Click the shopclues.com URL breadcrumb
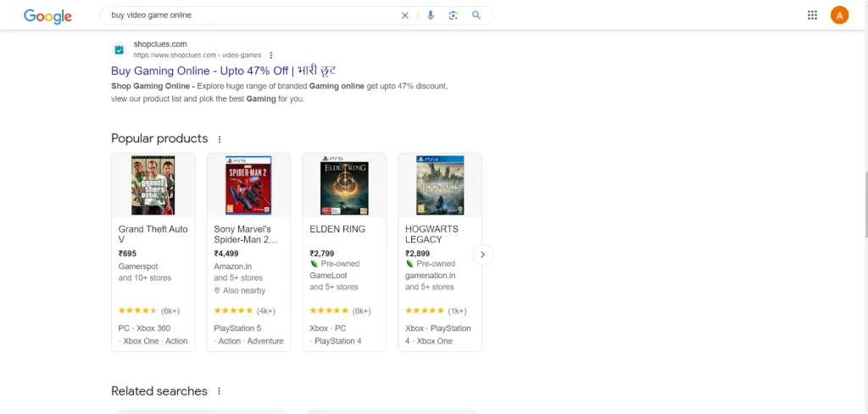Screen dimensions: 868x414 (x=197, y=55)
